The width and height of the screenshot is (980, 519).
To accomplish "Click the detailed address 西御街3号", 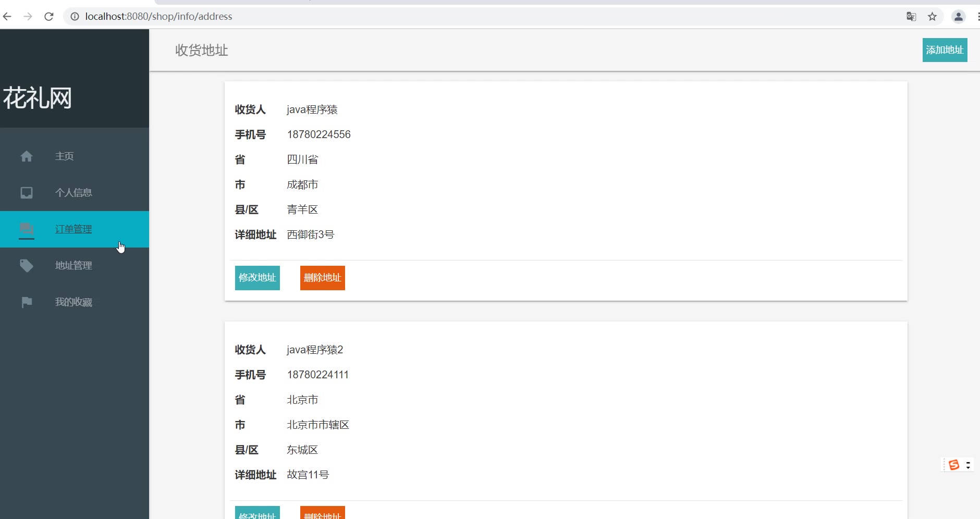I will 311,234.
